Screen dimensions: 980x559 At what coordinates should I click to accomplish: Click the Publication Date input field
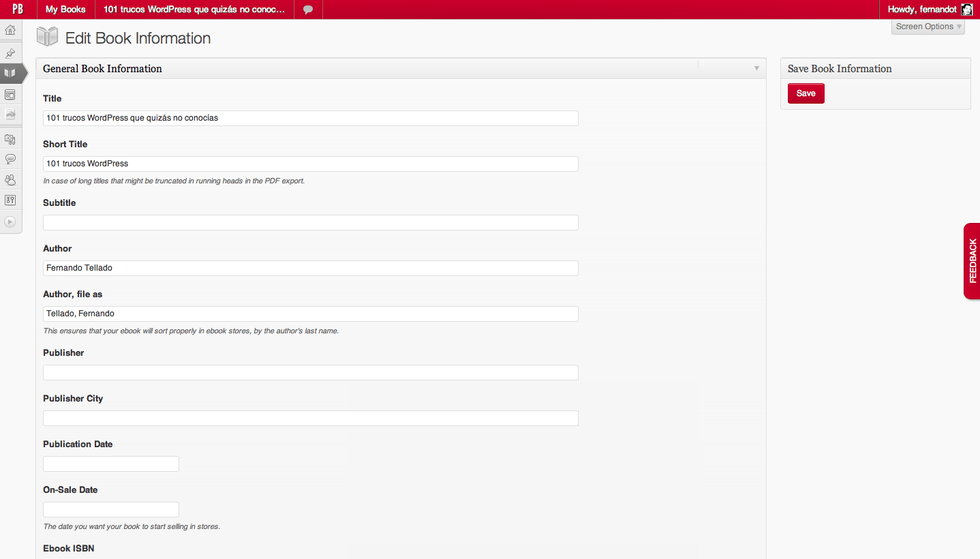point(111,464)
